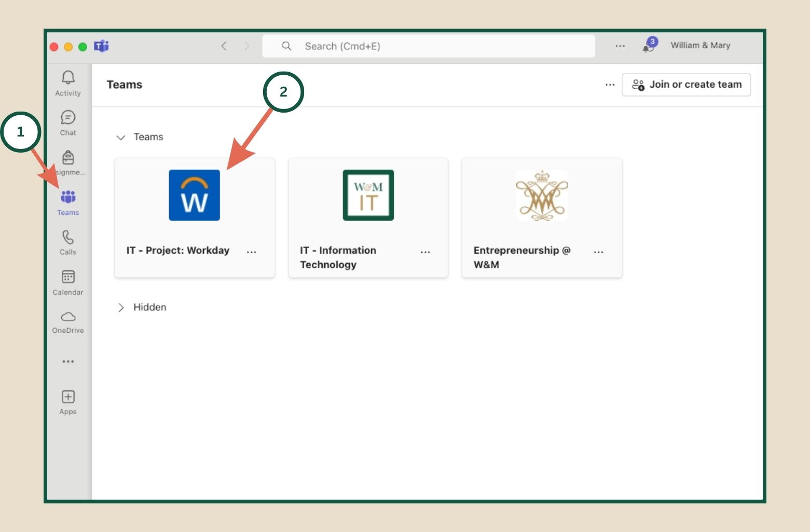
Task: Go back using the back arrow
Action: point(224,46)
